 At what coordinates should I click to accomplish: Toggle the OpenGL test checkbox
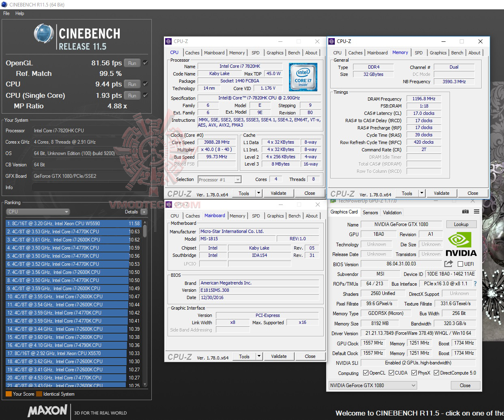145,63
